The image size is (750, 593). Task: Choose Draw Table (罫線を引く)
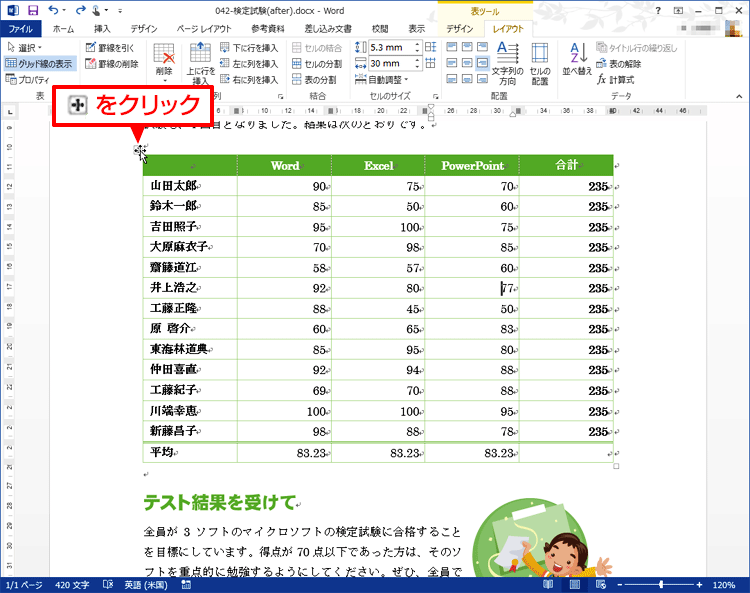click(x=110, y=47)
